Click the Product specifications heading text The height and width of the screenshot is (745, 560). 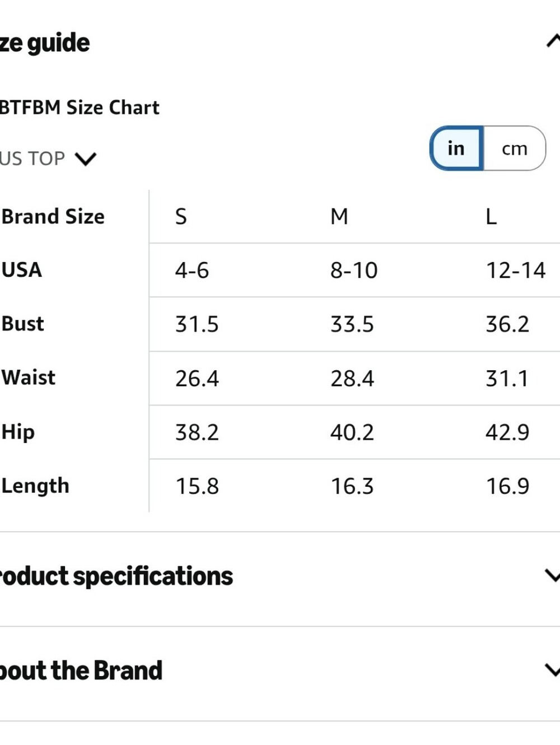[116, 576]
